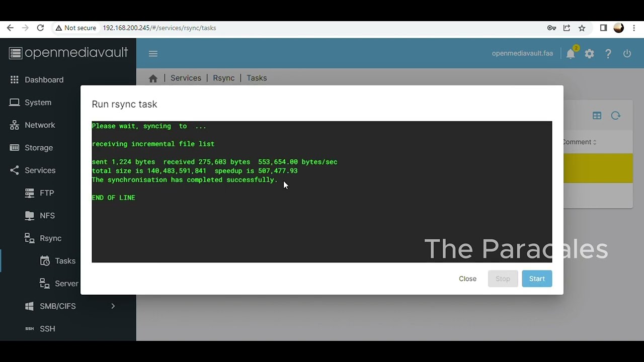Click the Start button in dialog
Screen dimensions: 644x362
coord(537,279)
